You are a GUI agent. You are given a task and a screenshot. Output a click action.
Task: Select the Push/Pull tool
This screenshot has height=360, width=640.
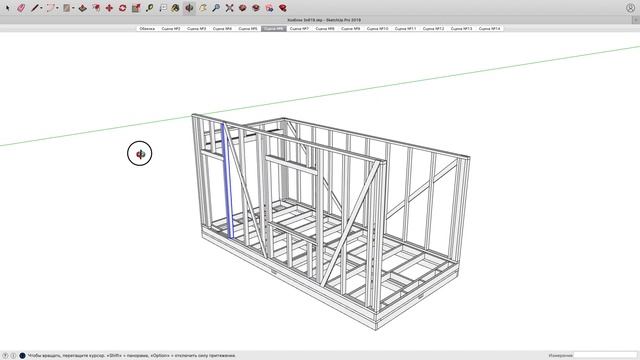[82, 8]
